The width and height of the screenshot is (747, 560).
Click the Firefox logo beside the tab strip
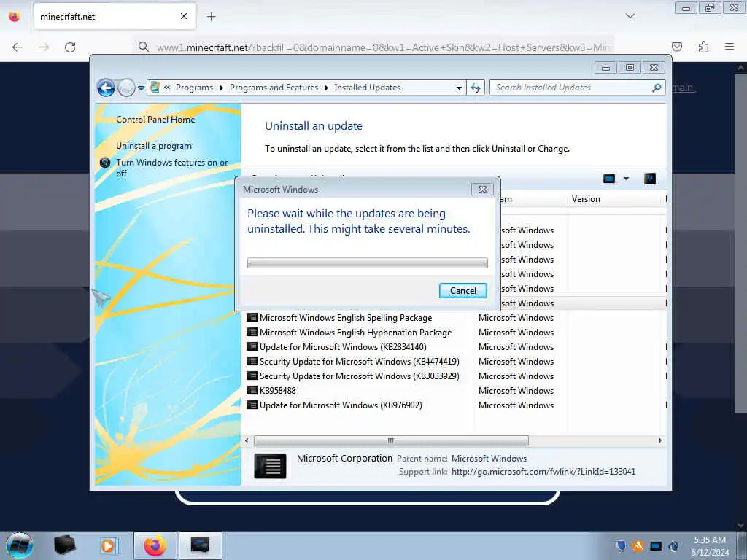point(15,17)
